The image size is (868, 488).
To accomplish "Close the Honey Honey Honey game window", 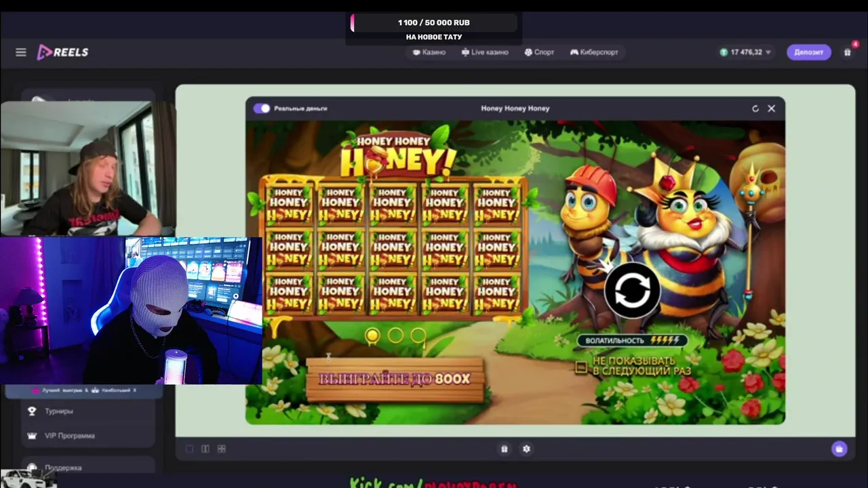I will point(771,108).
